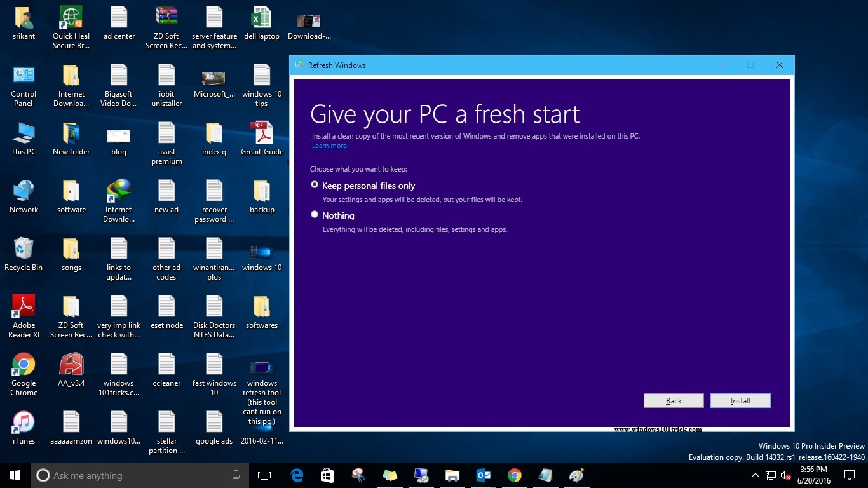Select the Adobe Reader XI shortcut
The height and width of the screenshot is (488, 868).
[x=24, y=316]
